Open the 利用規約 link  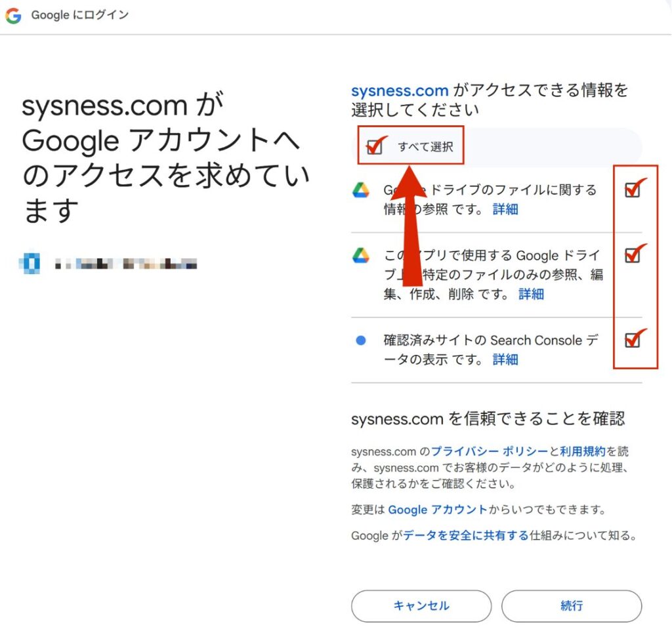pyautogui.click(x=583, y=451)
